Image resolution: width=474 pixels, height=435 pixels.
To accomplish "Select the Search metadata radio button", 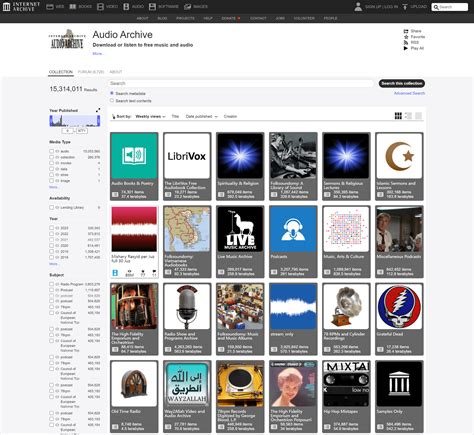I will [x=112, y=93].
